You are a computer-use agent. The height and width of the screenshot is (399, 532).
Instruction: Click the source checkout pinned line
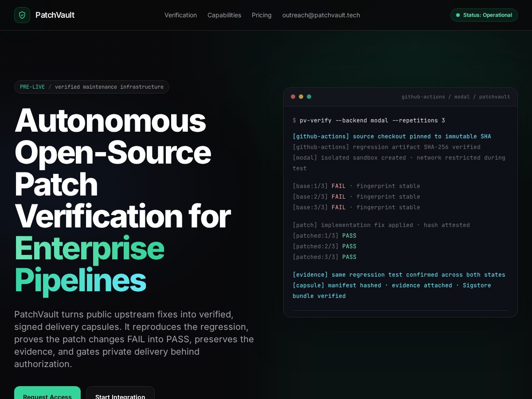pos(392,137)
